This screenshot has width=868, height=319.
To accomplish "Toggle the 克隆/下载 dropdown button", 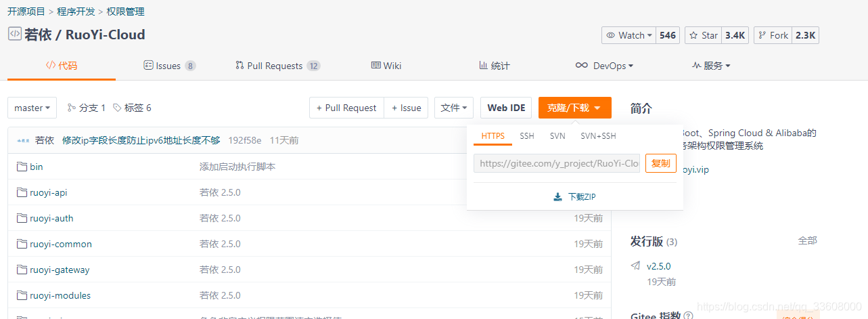I will [x=574, y=108].
